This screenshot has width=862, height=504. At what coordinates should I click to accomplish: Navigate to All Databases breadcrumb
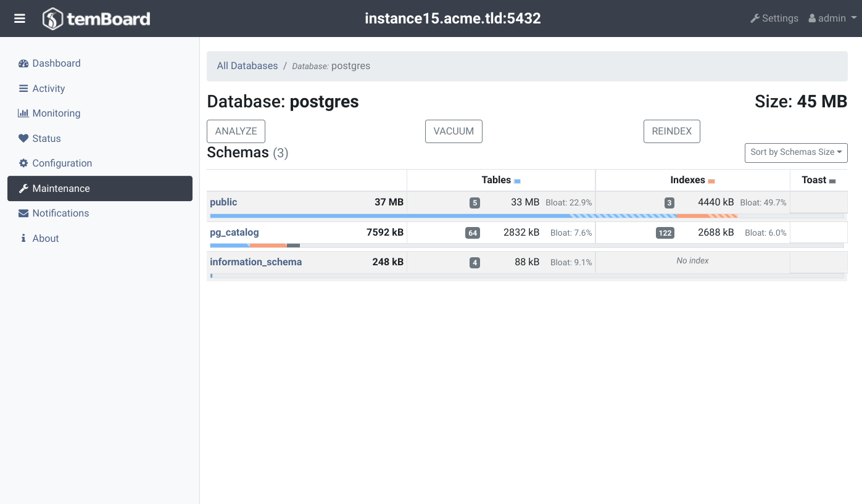(x=247, y=66)
